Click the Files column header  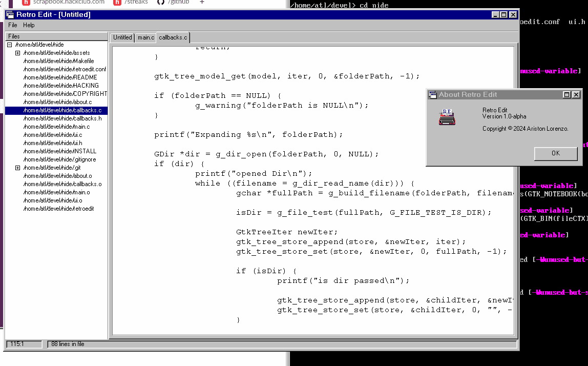(x=57, y=36)
